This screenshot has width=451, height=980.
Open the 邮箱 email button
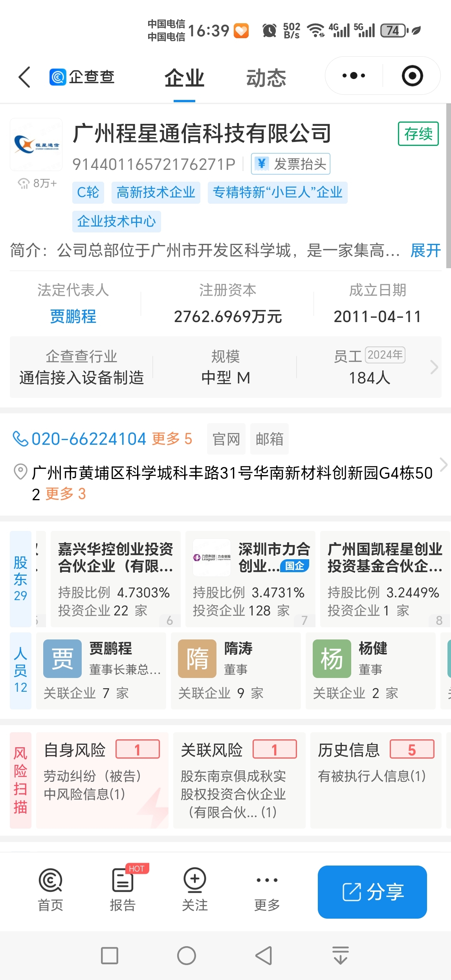click(269, 439)
